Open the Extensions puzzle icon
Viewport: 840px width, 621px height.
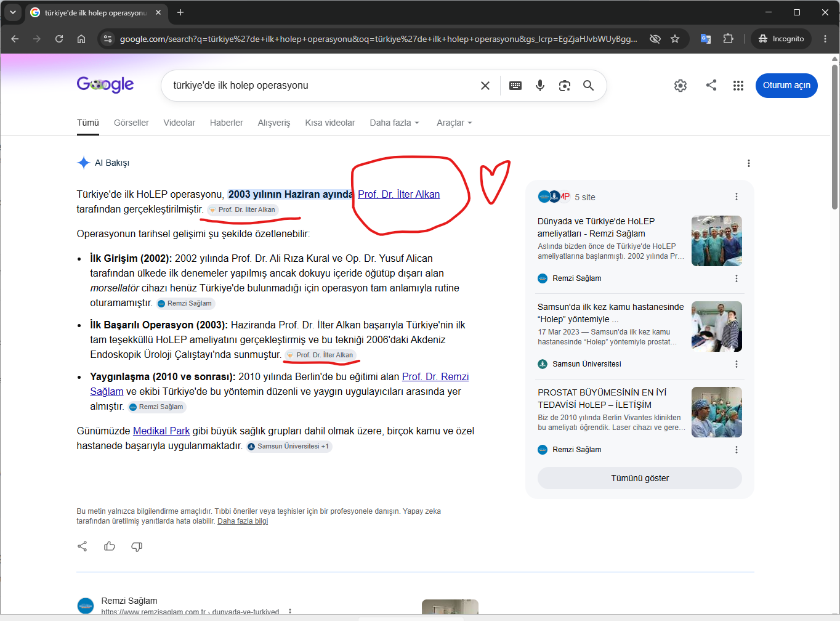pos(728,39)
